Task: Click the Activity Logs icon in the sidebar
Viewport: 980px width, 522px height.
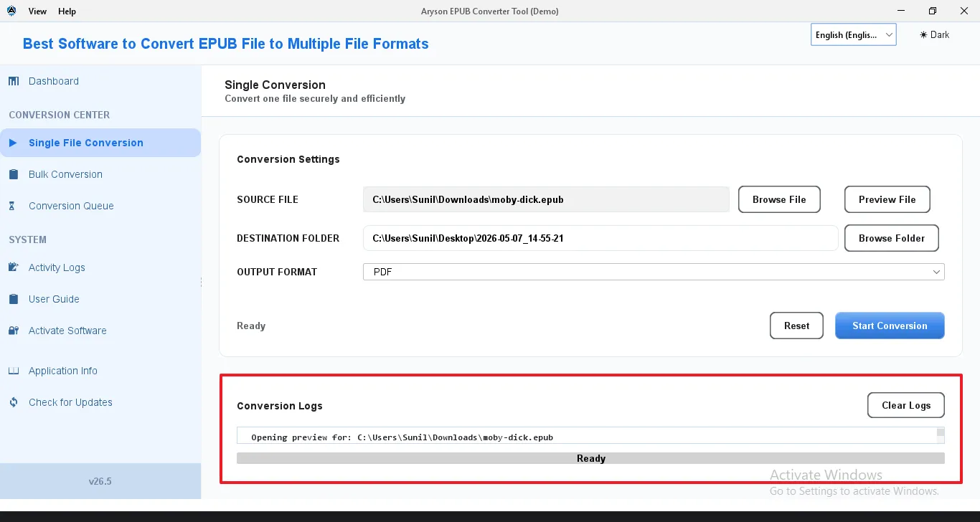Action: 14,267
